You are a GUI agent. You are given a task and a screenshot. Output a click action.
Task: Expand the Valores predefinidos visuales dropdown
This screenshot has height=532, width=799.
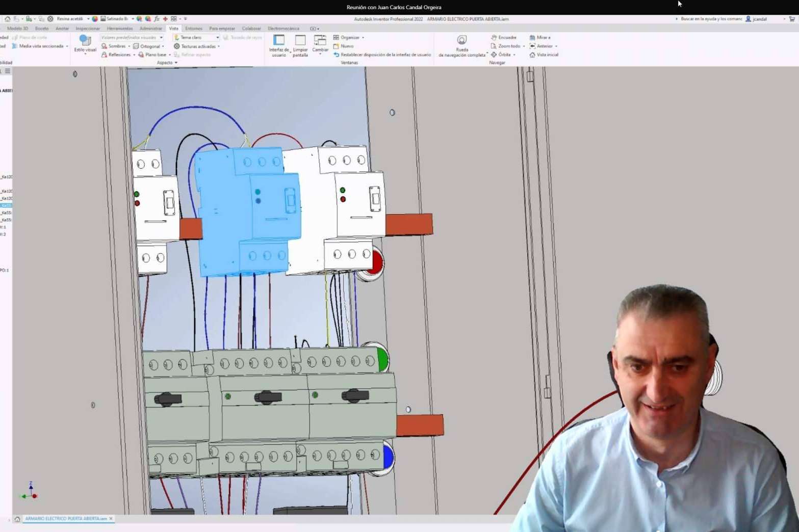coord(132,37)
